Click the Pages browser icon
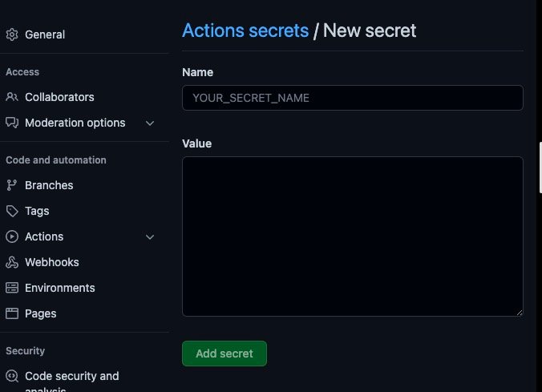542x392 pixels. (x=12, y=313)
